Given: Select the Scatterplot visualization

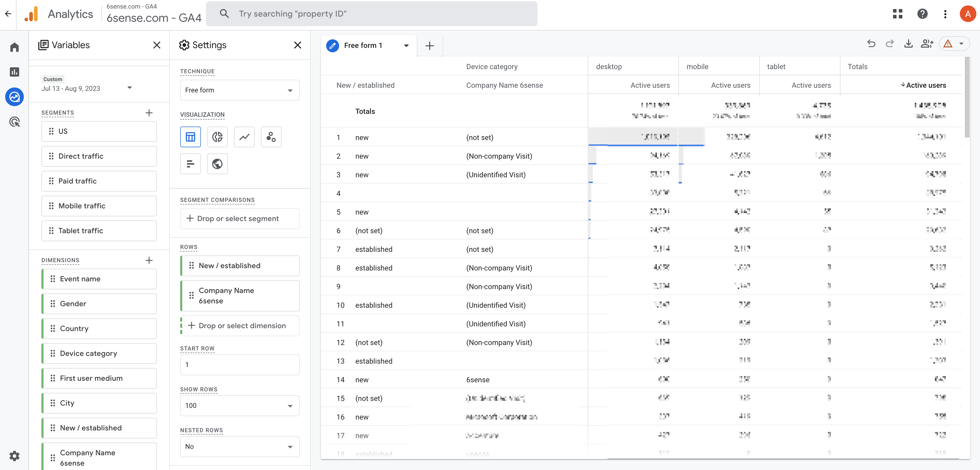Looking at the screenshot, I should point(271,137).
